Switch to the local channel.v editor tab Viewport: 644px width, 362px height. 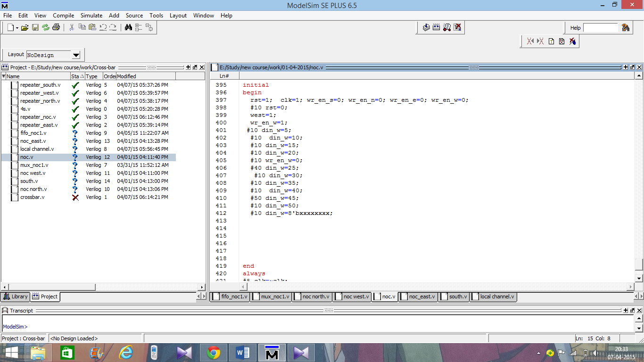click(493, 296)
